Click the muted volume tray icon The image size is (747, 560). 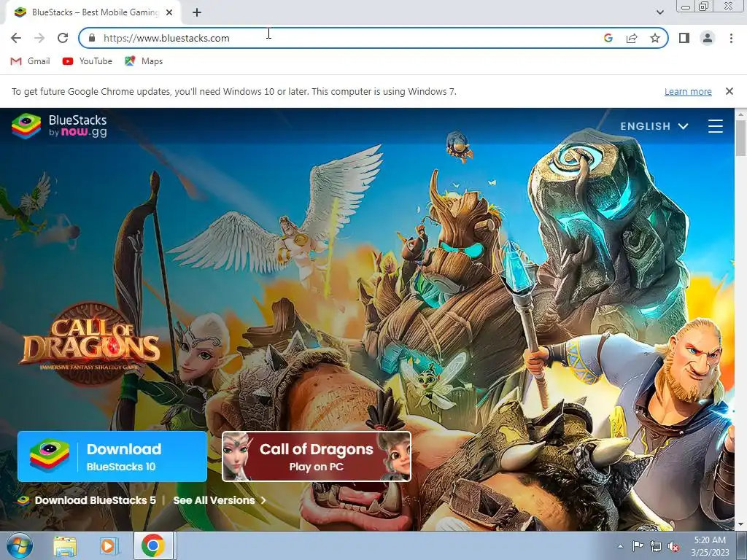pyautogui.click(x=673, y=546)
